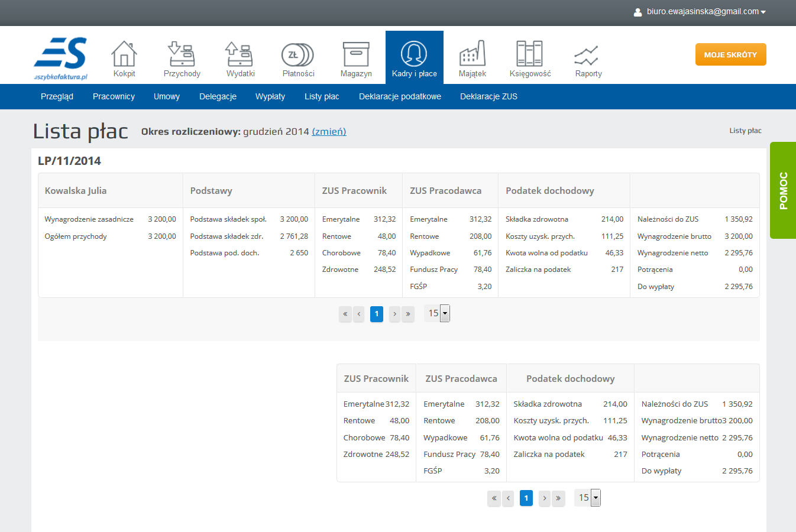
Task: Select page 1 in lower pager
Action: click(x=526, y=498)
